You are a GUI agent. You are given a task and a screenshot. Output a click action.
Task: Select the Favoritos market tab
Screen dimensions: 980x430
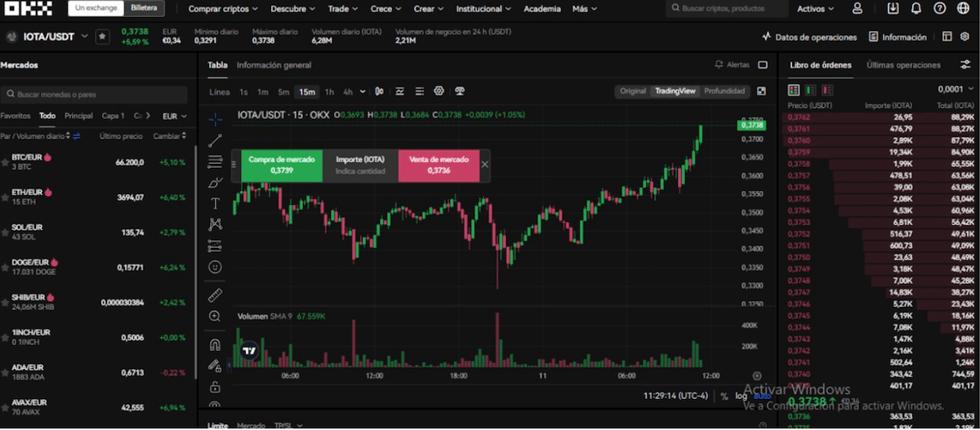click(16, 117)
